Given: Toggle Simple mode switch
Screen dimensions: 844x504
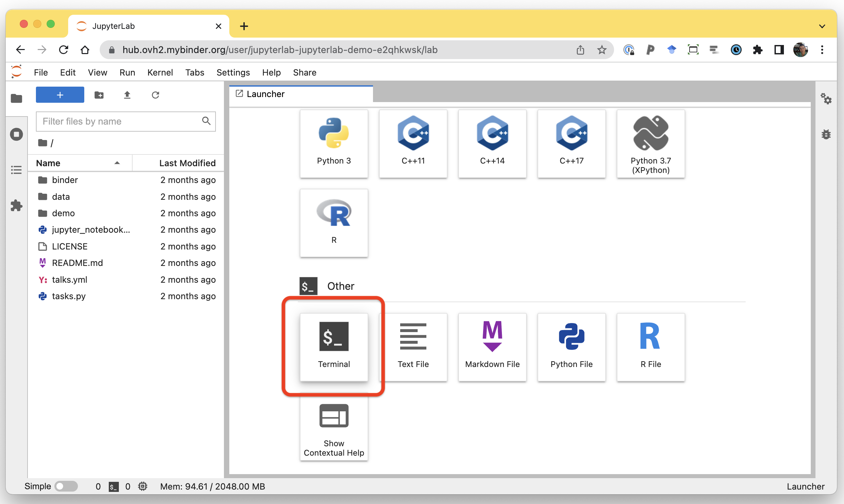Looking at the screenshot, I should (x=66, y=486).
